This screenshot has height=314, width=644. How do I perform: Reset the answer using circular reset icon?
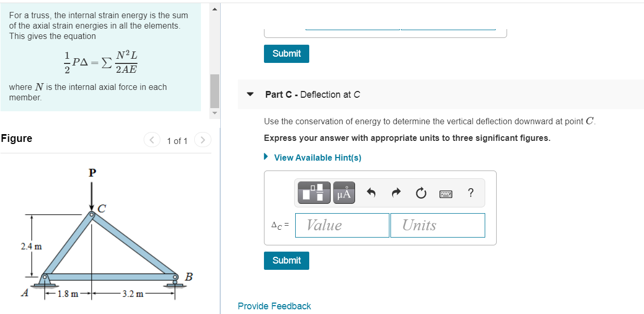tap(421, 192)
